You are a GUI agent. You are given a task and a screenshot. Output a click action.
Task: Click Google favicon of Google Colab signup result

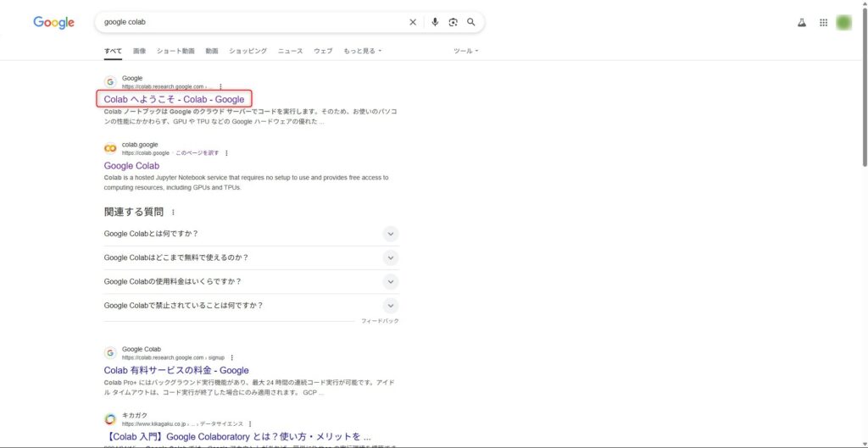tap(111, 353)
